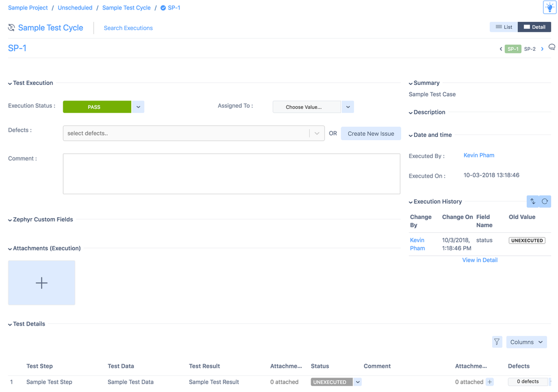558x392 pixels.
Task: Click the Sample Test Cycle title
Action: click(x=50, y=28)
